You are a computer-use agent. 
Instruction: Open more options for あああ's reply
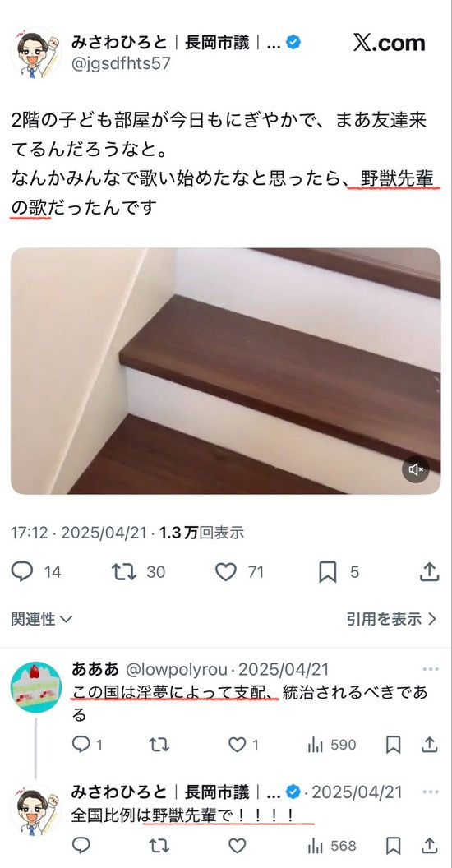431,669
